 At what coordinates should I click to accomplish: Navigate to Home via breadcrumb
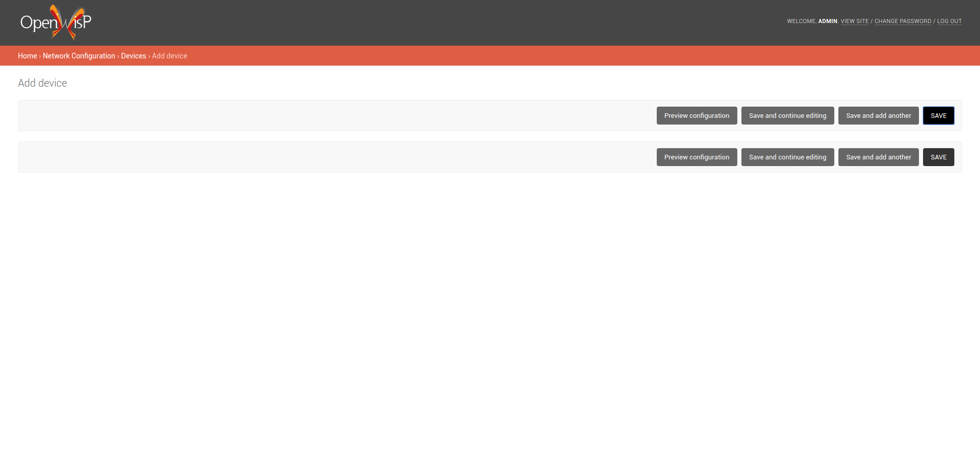point(27,55)
